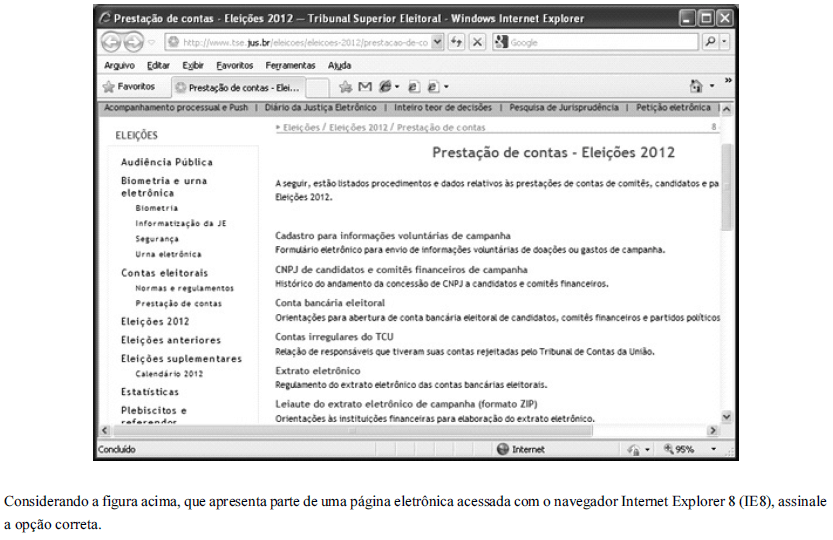The image size is (833, 540).
Task: Open the Exibir menu
Action: (193, 65)
